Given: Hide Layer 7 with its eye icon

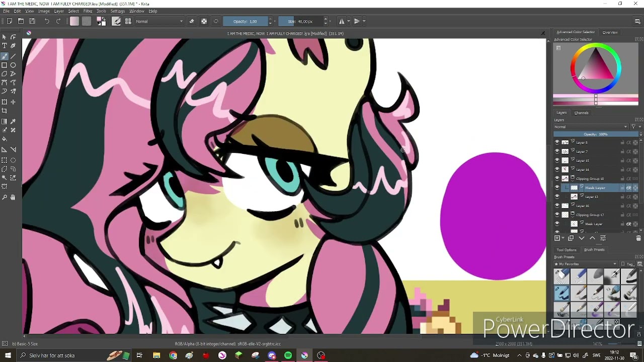Looking at the screenshot, I should tap(557, 151).
